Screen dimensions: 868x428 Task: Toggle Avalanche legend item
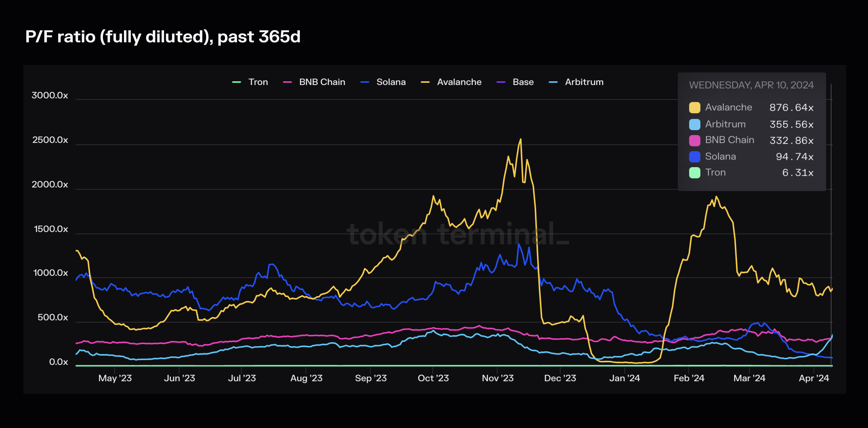click(x=459, y=82)
